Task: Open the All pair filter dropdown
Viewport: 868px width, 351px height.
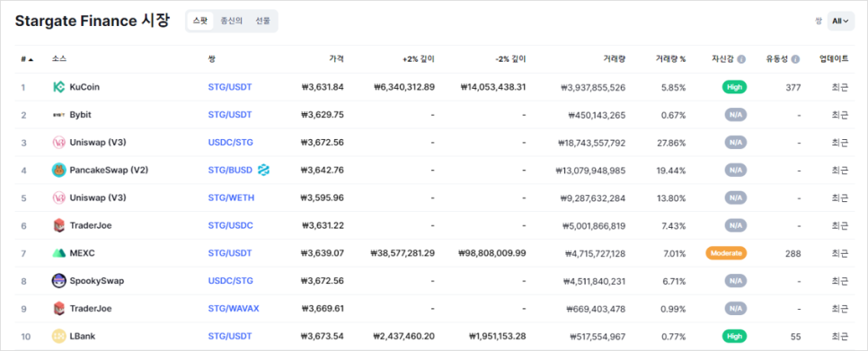Action: click(840, 21)
